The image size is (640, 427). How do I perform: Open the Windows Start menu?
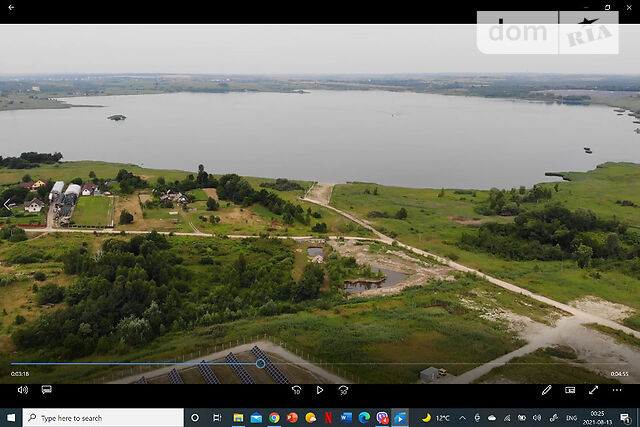pos(11,417)
